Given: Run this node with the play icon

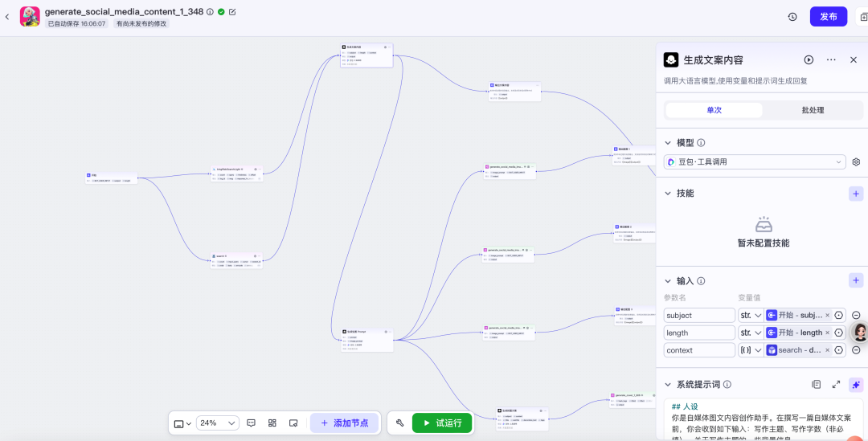Looking at the screenshot, I should point(809,60).
